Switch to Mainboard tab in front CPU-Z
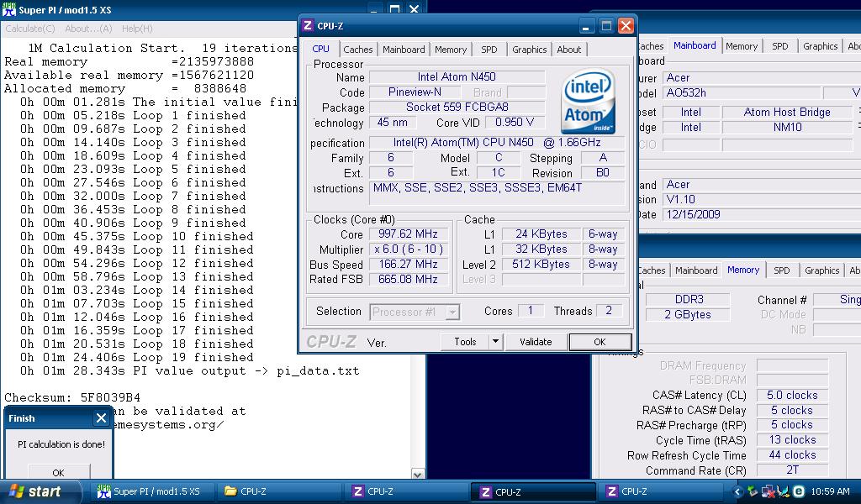The image size is (861, 504). (x=404, y=50)
